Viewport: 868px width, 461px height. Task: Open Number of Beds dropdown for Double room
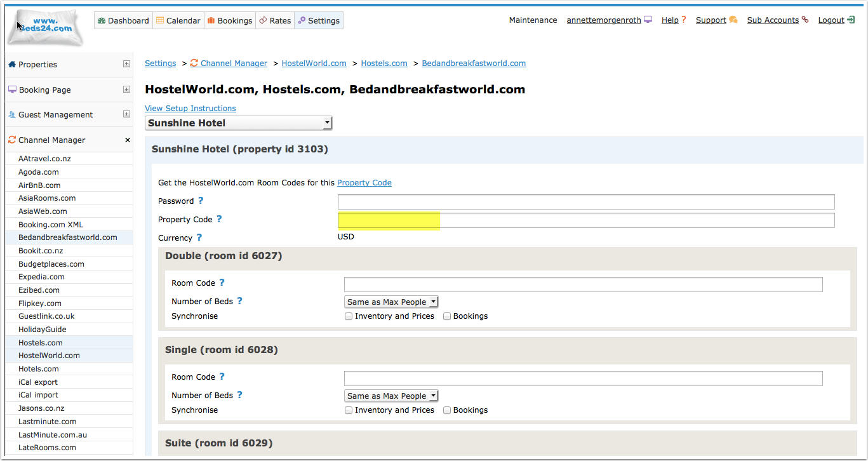pyautogui.click(x=391, y=302)
